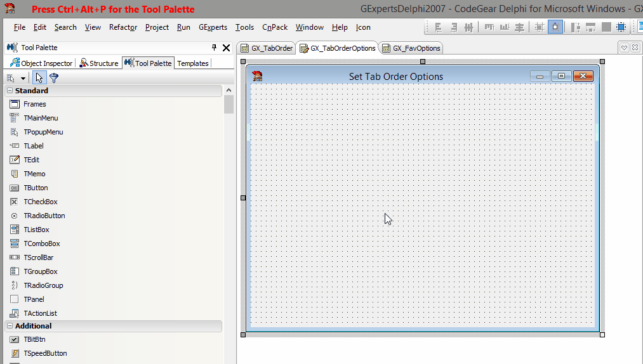This screenshot has height=364, width=643.
Task: Close the Tool Palette panel
Action: pyautogui.click(x=226, y=48)
